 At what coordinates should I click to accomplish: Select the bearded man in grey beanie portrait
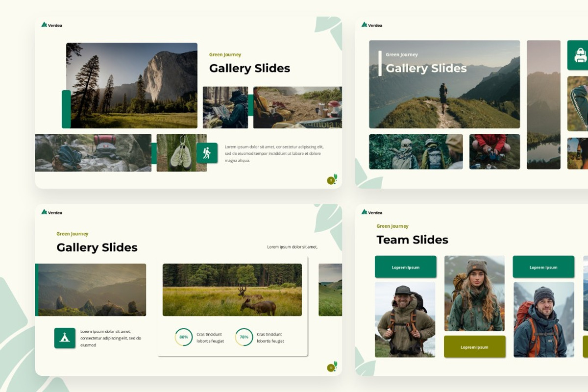[x=544, y=319]
